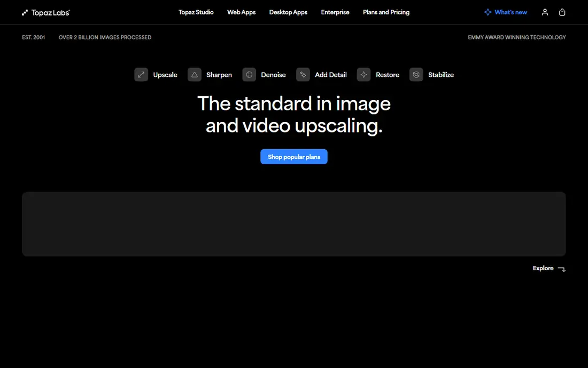
Task: Select the Sharpen label
Action: 219,75
